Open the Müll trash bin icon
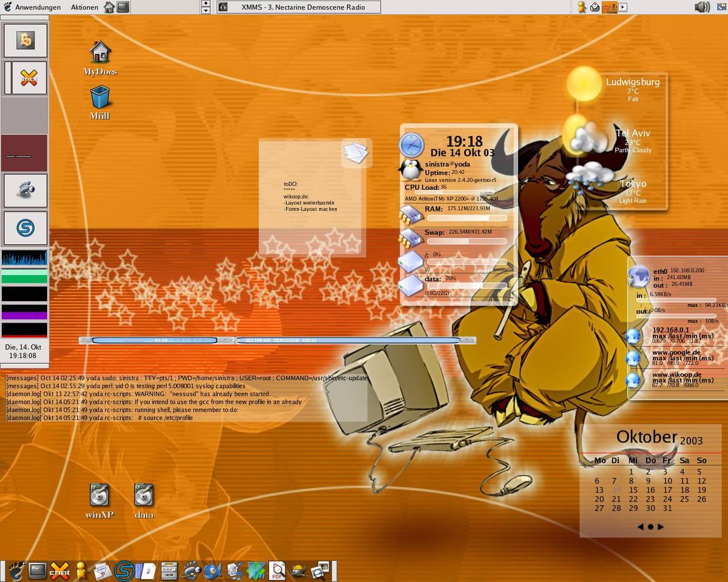The height and width of the screenshot is (582, 728). click(100, 97)
